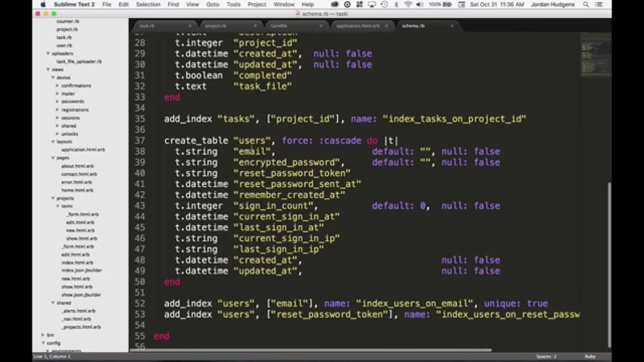Open user.rb in sidebar
The width and height of the screenshot is (644, 362).
point(64,45)
